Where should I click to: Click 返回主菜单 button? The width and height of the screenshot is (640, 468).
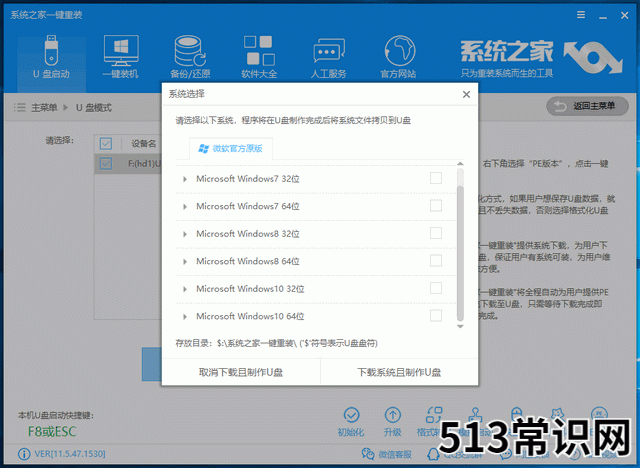point(587,106)
